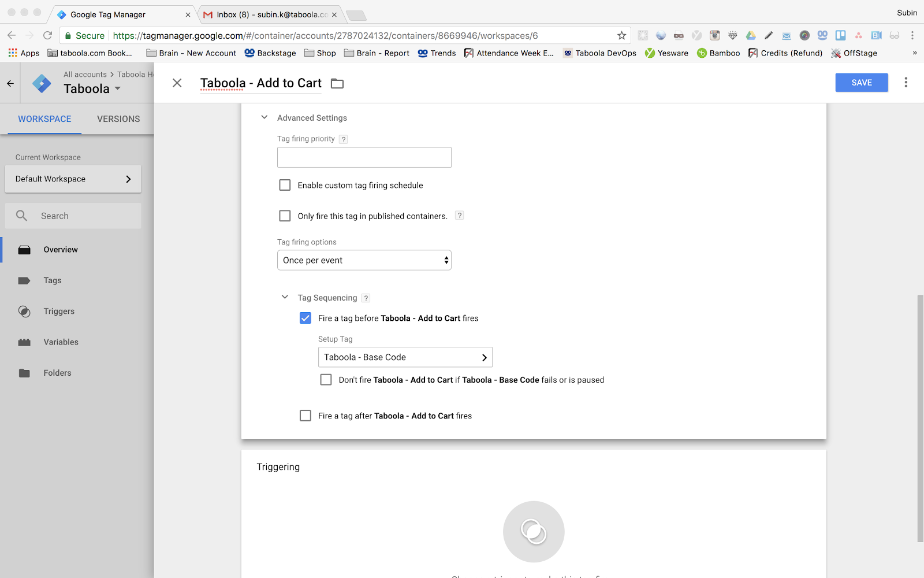924x578 pixels.
Task: Open the Shop bookmarks folder
Action: coord(320,53)
